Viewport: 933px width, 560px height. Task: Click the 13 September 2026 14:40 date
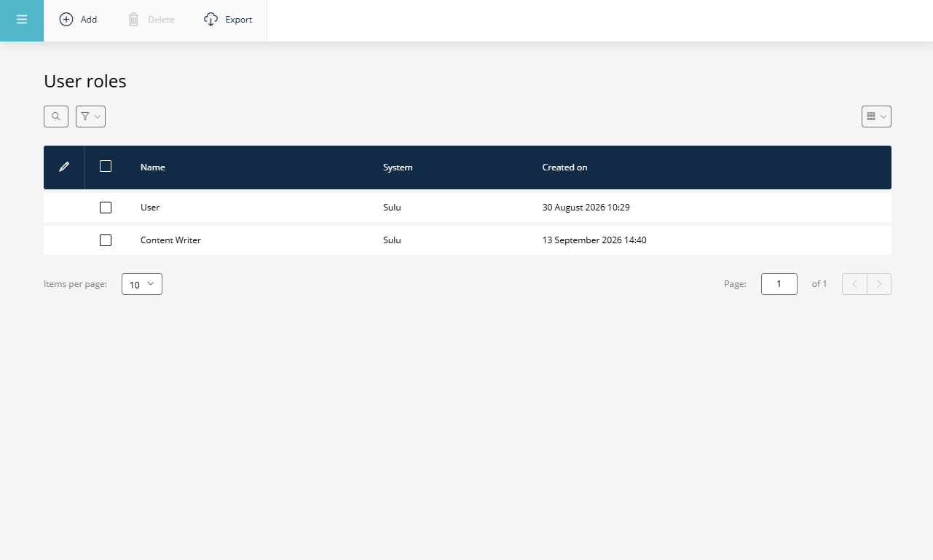click(x=594, y=240)
